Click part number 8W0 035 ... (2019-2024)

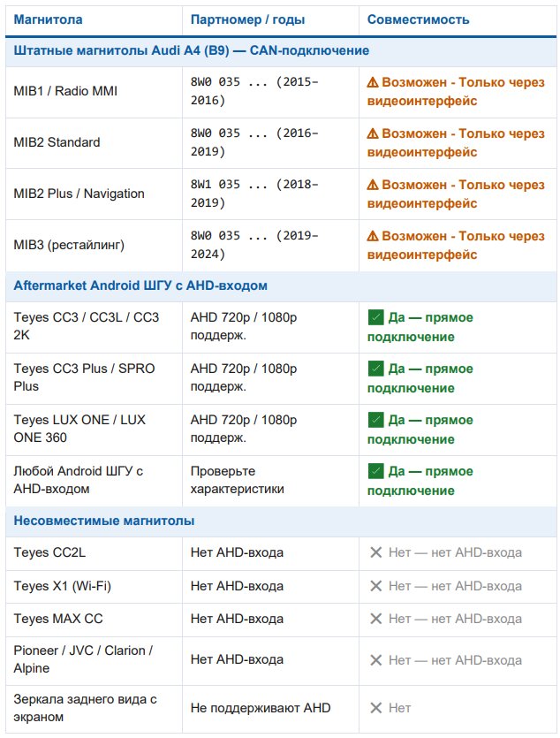254,245
